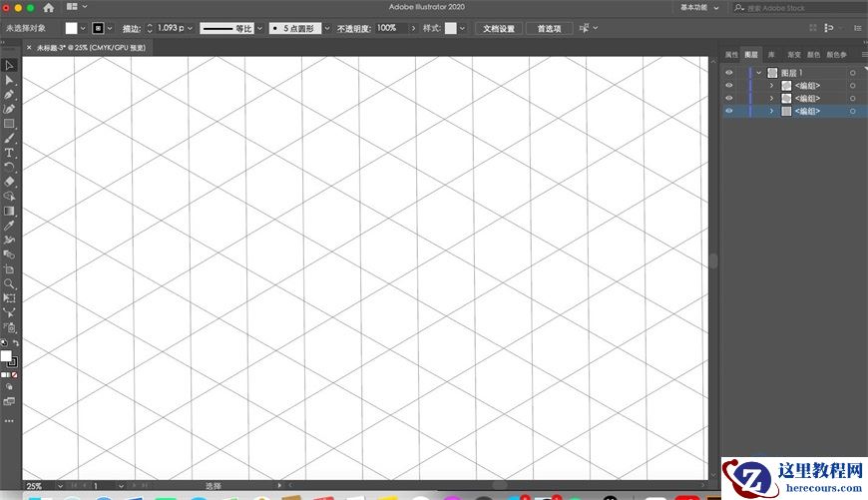Select the Shape Builder tool

(x=9, y=196)
